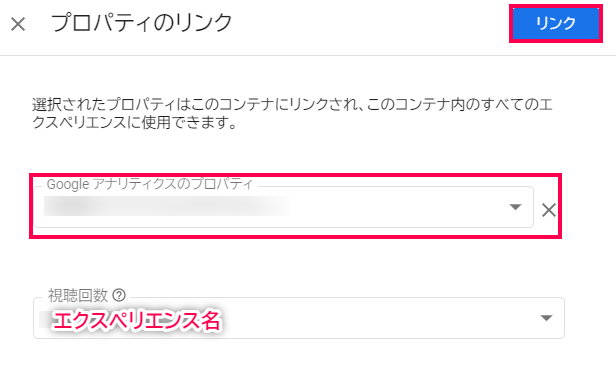The width and height of the screenshot is (616, 365).
Task: Show help for 視聴回数
Action: coord(119,295)
